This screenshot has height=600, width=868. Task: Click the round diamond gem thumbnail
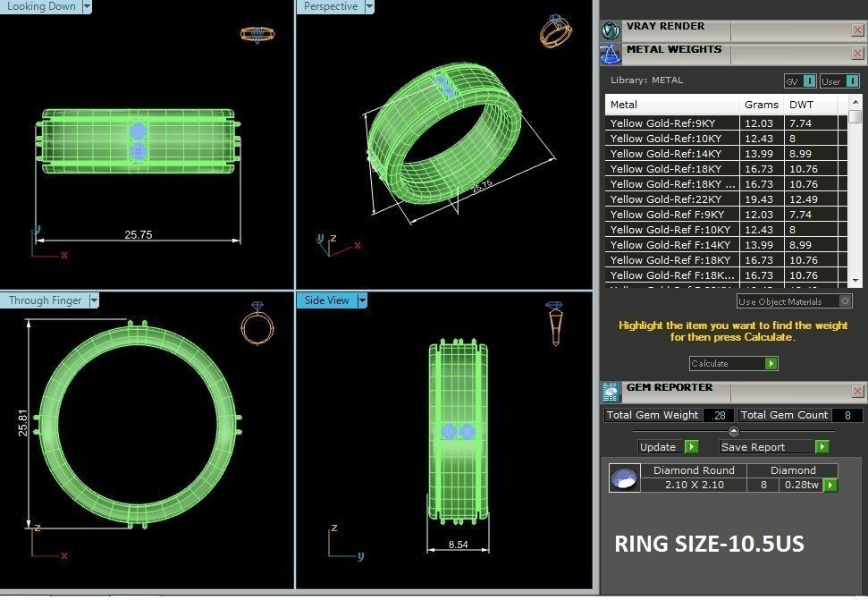pyautogui.click(x=625, y=477)
